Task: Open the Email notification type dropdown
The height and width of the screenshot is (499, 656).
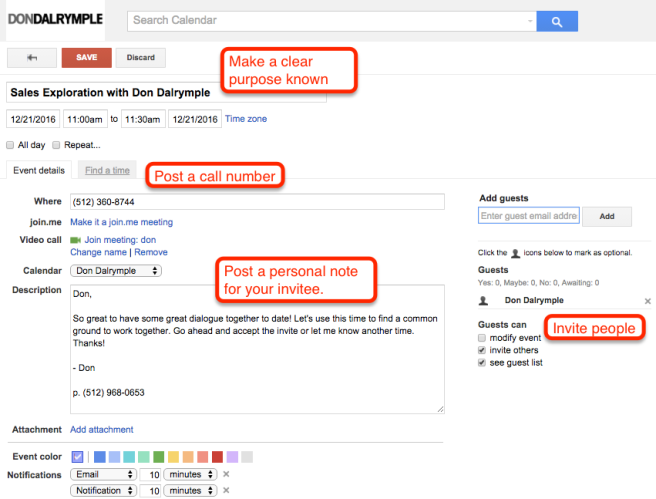Action: click(103, 474)
